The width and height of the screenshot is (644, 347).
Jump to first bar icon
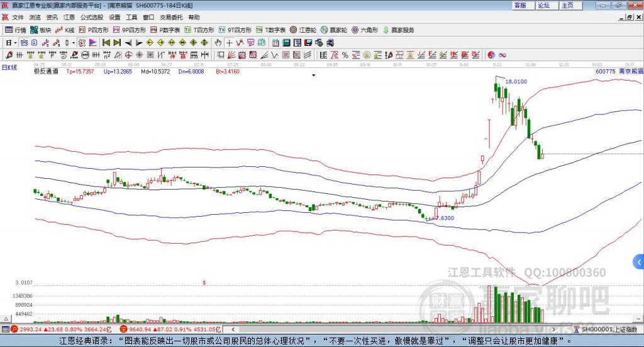pyautogui.click(x=106, y=43)
